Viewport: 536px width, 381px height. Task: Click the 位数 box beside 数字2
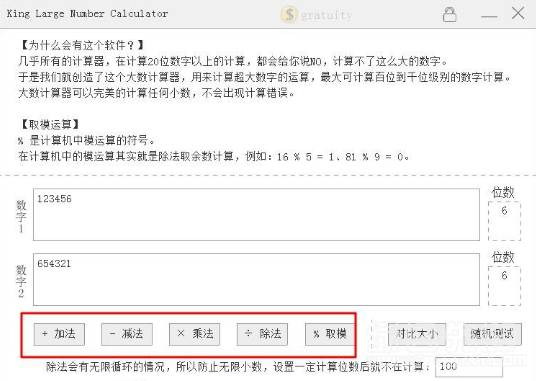[x=504, y=286]
